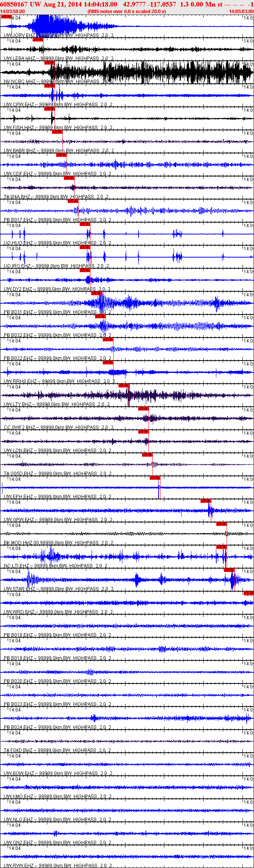Click the red pick marker on LTI trace
254x868 pixels.
[222, 547]
